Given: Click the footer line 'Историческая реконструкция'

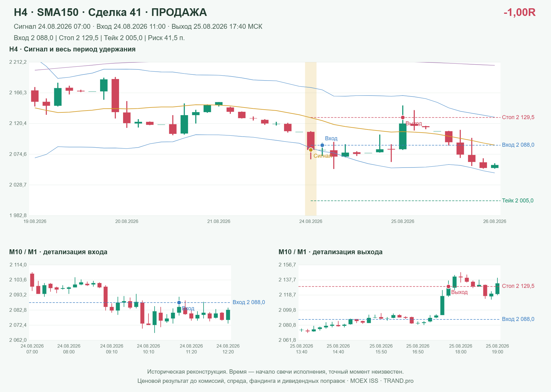Looking at the screenshot, I should (x=275, y=372).
